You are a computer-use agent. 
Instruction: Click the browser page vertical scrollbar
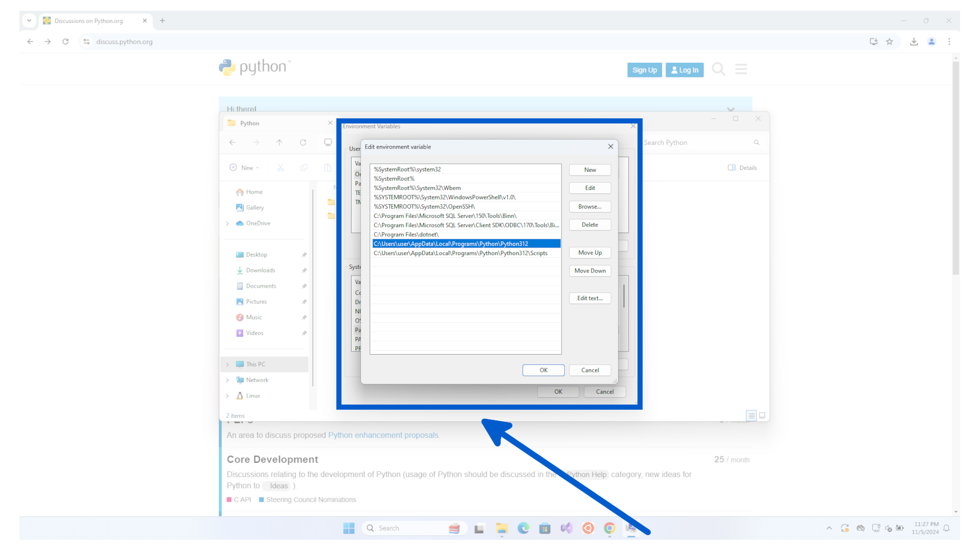(955, 168)
